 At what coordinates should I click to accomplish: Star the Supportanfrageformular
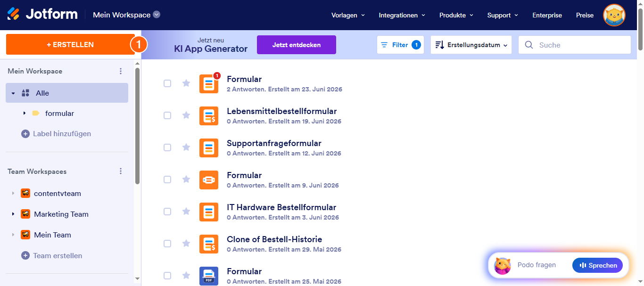coord(186,147)
